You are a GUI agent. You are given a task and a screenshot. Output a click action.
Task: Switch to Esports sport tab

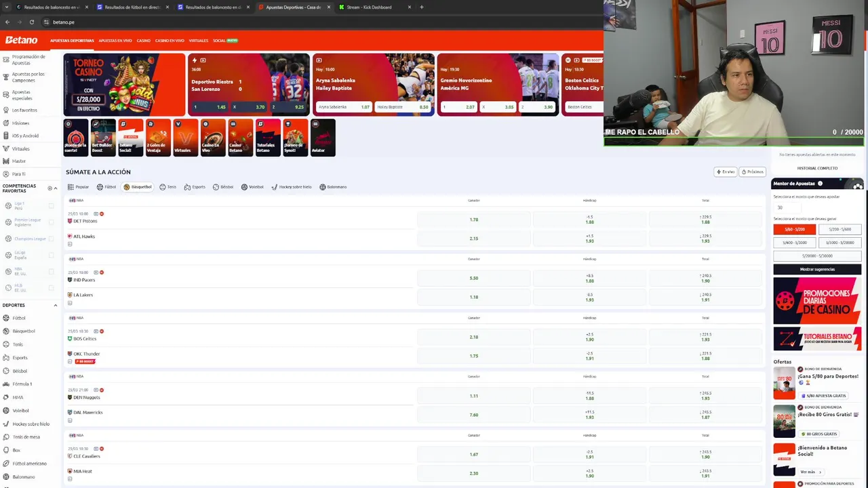click(x=195, y=187)
